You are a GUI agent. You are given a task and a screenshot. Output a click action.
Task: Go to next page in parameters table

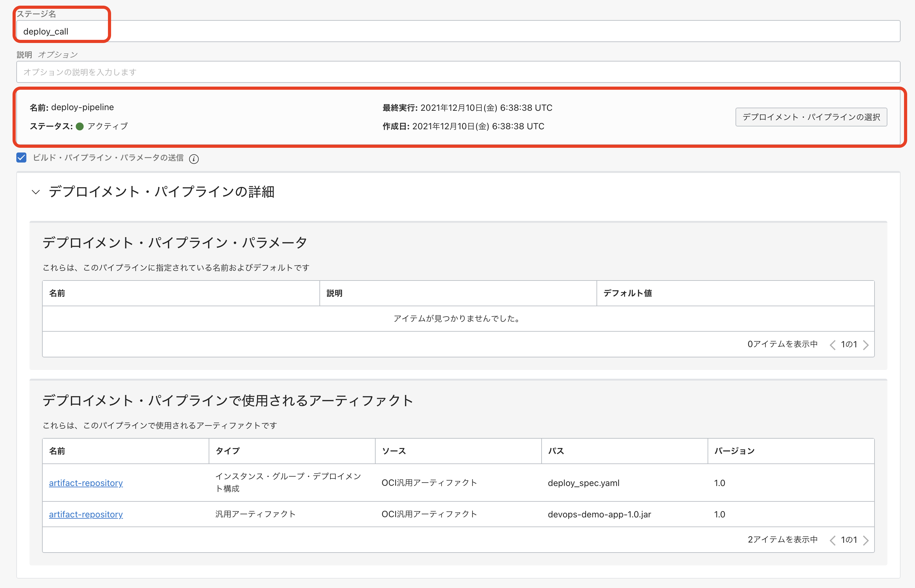[866, 345]
